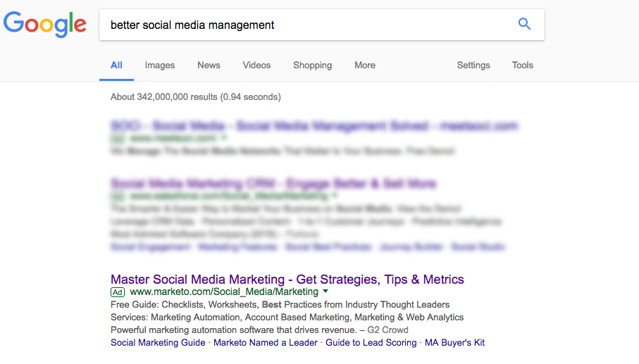Open the Master Social Media Marketing ad
This screenshot has height=364, width=639.
(x=287, y=280)
